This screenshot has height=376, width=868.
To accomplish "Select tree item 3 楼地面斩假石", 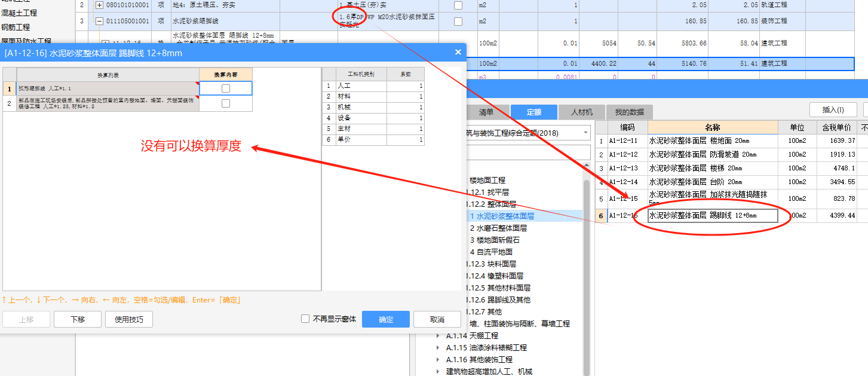I will pyautogui.click(x=495, y=240).
